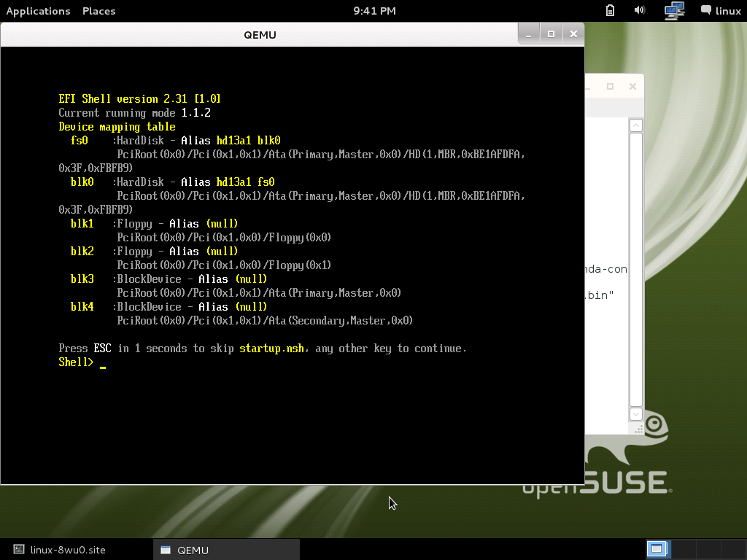Switch to the second workspace
Screen dimensions: 747x560
(x=684, y=549)
